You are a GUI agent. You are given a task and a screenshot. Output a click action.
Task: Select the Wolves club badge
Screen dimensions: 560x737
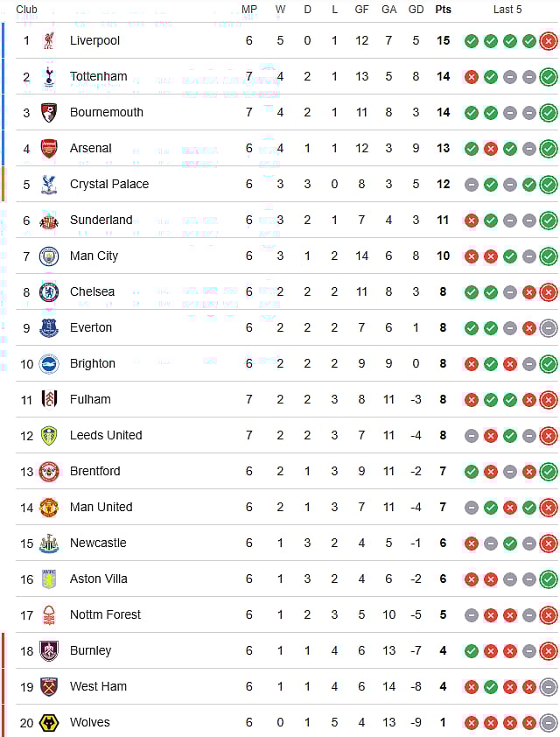(48, 722)
